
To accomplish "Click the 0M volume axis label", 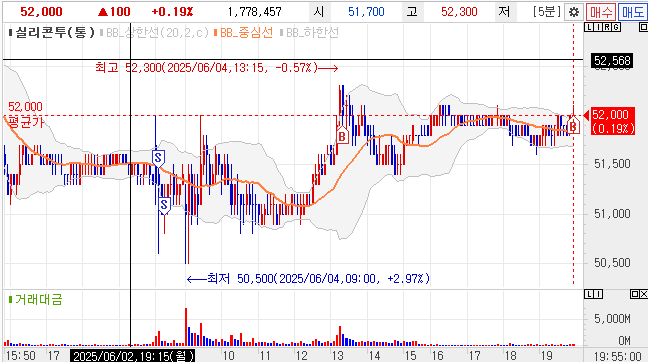I will [x=624, y=341].
